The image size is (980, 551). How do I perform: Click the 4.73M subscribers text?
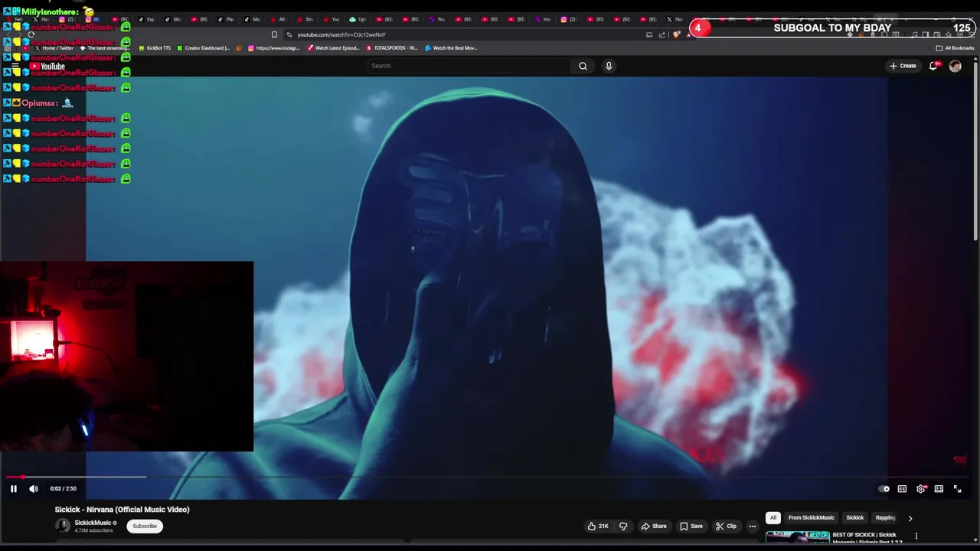point(93,530)
